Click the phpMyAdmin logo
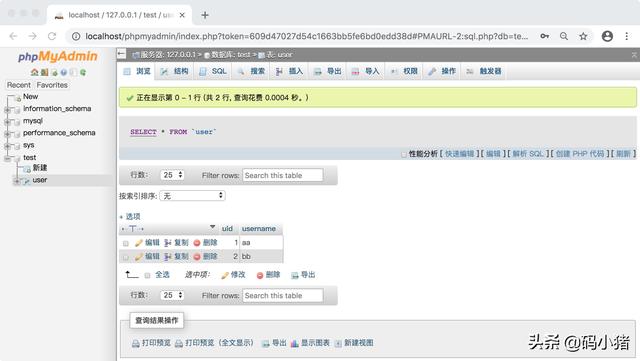 point(58,56)
